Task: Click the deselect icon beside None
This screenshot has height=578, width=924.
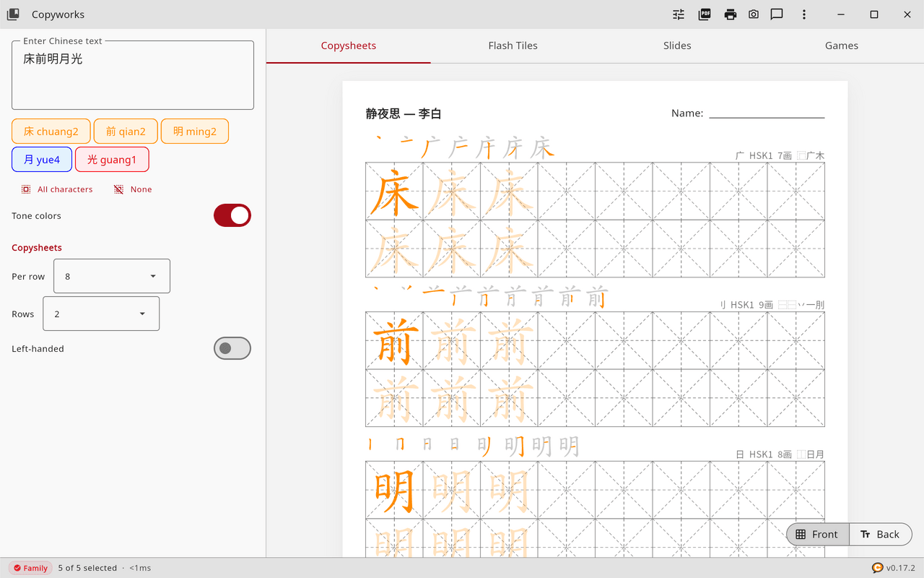Action: pyautogui.click(x=118, y=189)
